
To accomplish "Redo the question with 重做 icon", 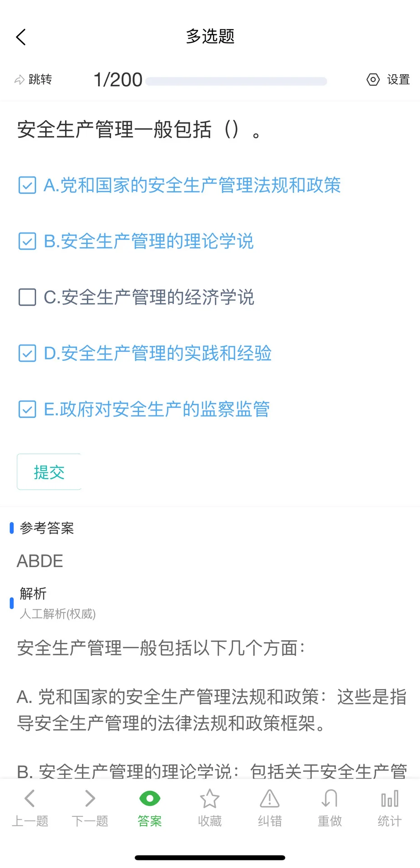I will pos(330,808).
